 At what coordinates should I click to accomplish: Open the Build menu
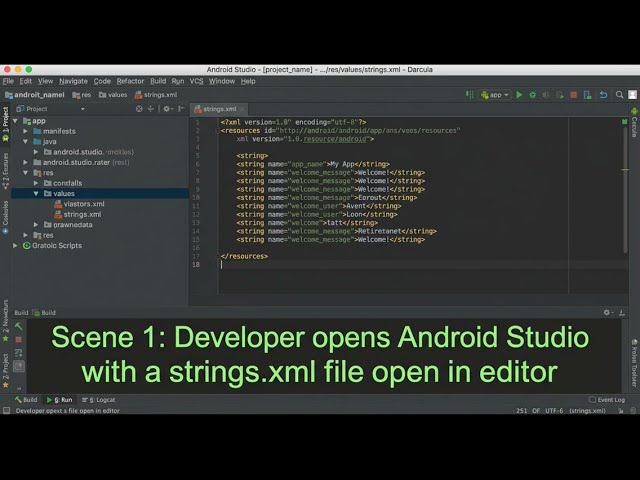click(158, 81)
